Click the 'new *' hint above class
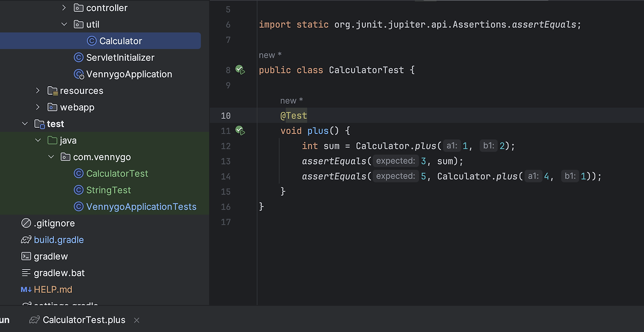Image resolution: width=644 pixels, height=332 pixels. (270, 55)
